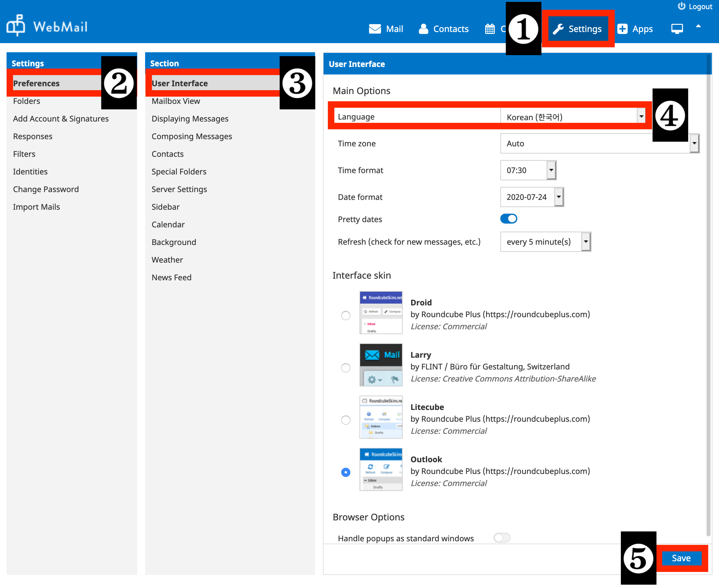719x588 pixels.
Task: Click the Calendar icon in top bar
Action: [x=490, y=29]
